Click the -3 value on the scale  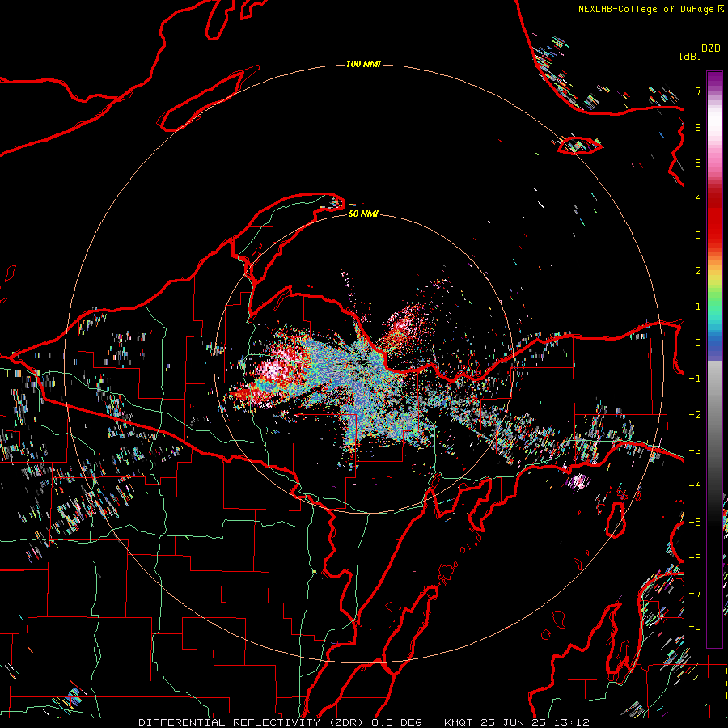pyautogui.click(x=695, y=451)
